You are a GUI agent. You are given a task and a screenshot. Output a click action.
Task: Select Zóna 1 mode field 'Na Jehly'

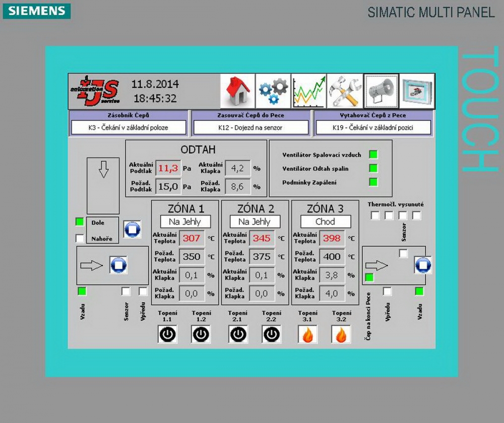click(x=185, y=222)
